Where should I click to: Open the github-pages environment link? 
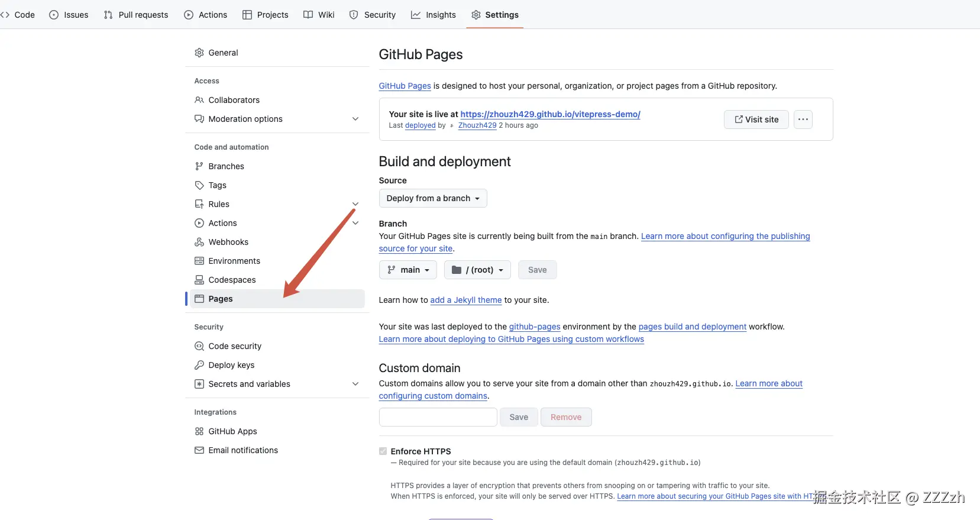(535, 327)
